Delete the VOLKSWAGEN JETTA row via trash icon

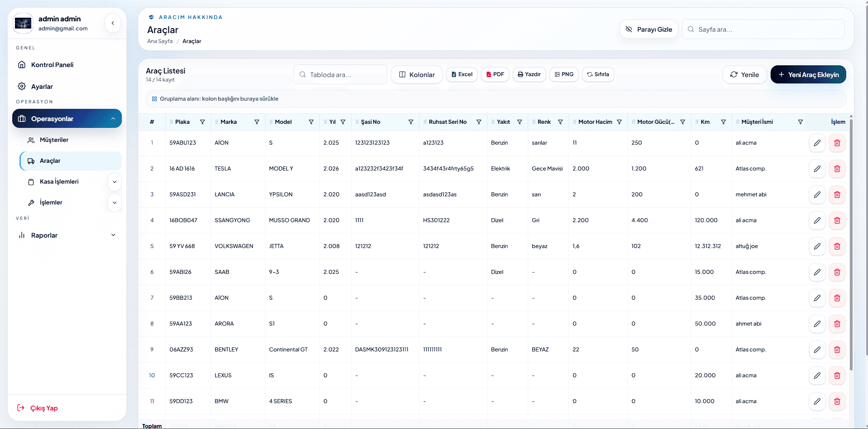(x=837, y=246)
